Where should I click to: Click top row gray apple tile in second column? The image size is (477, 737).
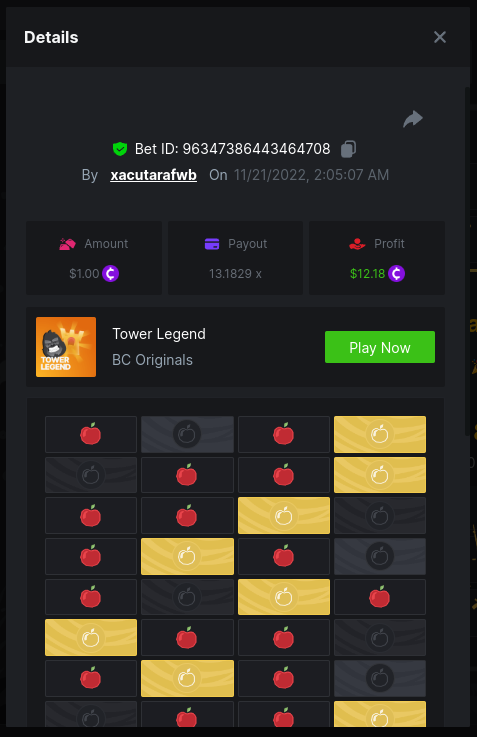click(x=188, y=434)
